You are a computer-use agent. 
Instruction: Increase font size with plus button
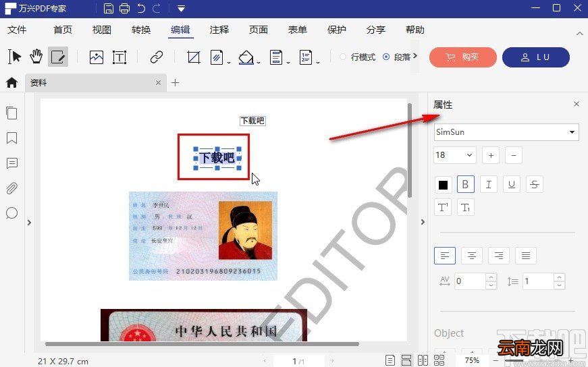pyautogui.click(x=491, y=155)
